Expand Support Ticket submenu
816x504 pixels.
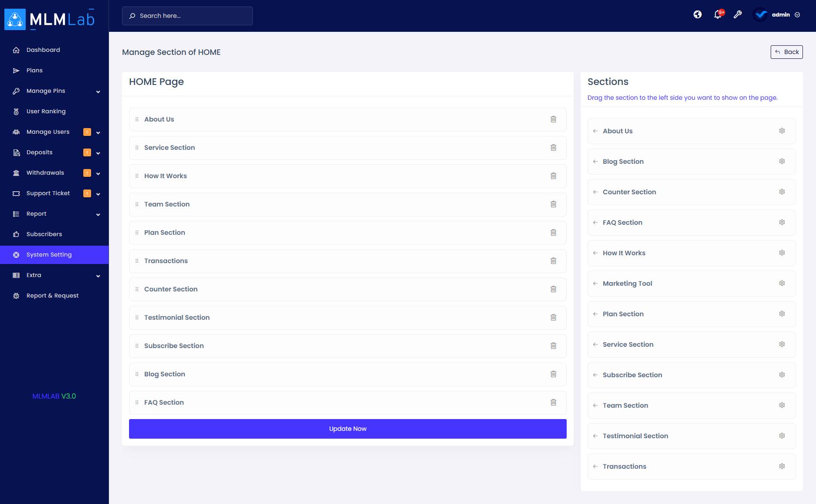pos(98,194)
